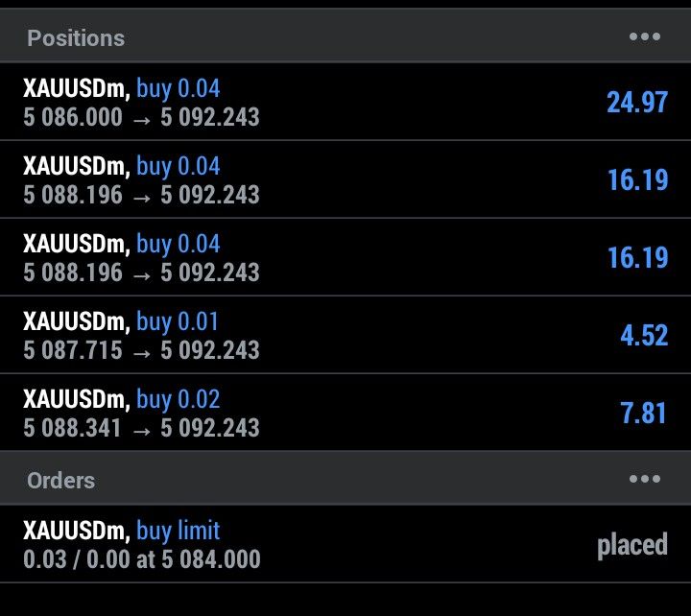Tap the "placed" order status
The width and height of the screenshot is (691, 616).
pyautogui.click(x=631, y=545)
